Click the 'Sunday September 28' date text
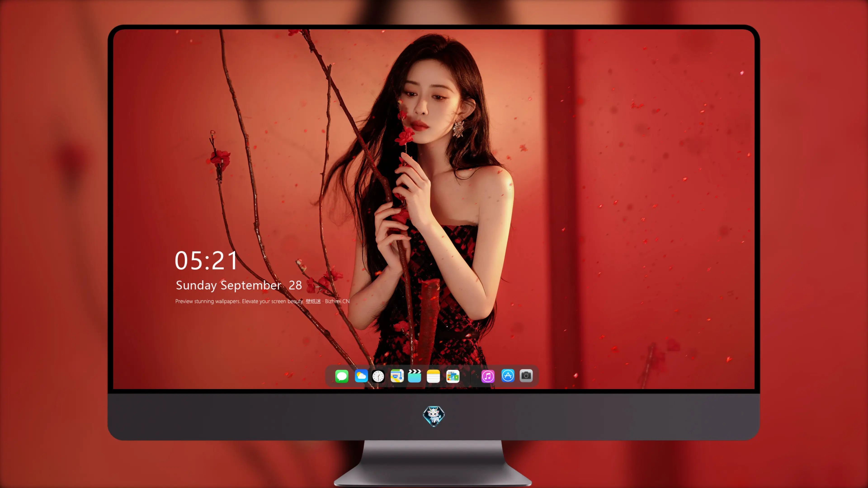The image size is (868, 488). click(x=238, y=285)
